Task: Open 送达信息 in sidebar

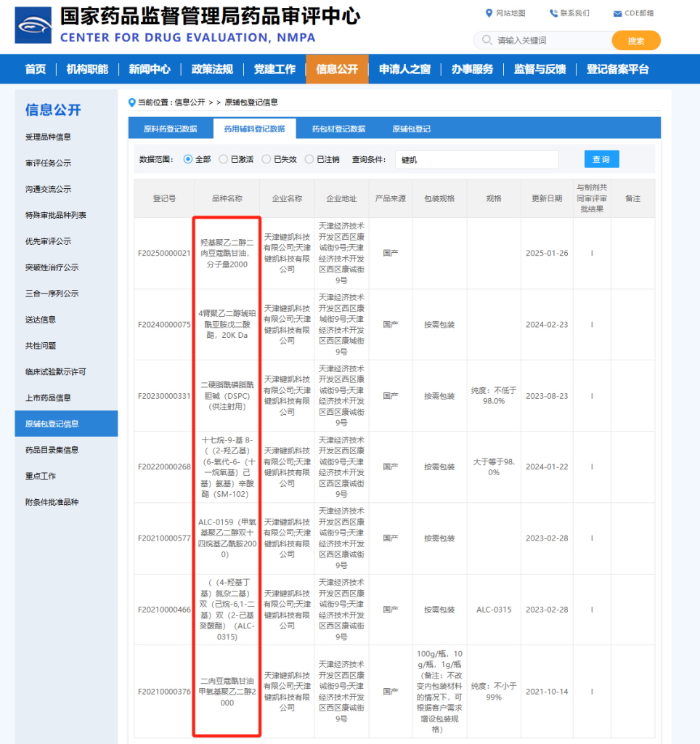Action: coord(41,320)
